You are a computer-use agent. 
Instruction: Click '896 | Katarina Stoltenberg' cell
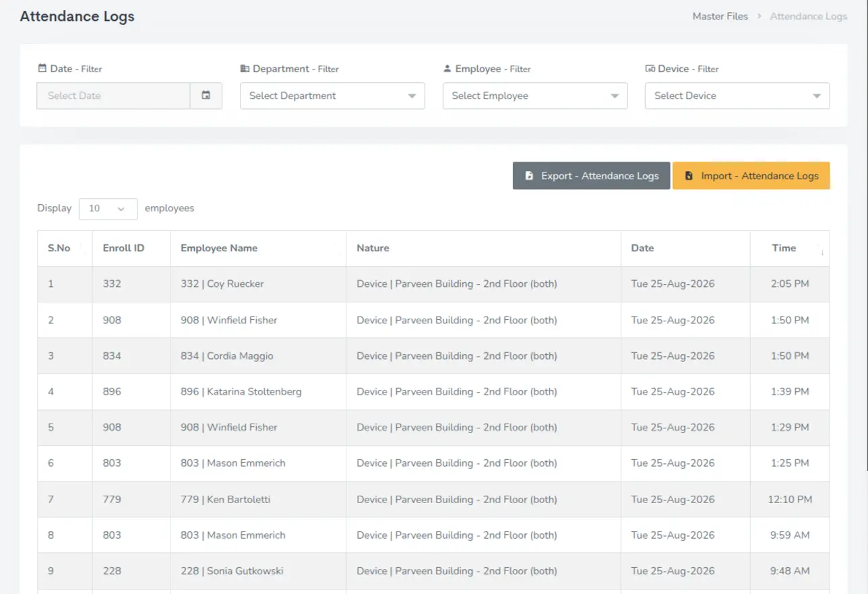(x=258, y=391)
